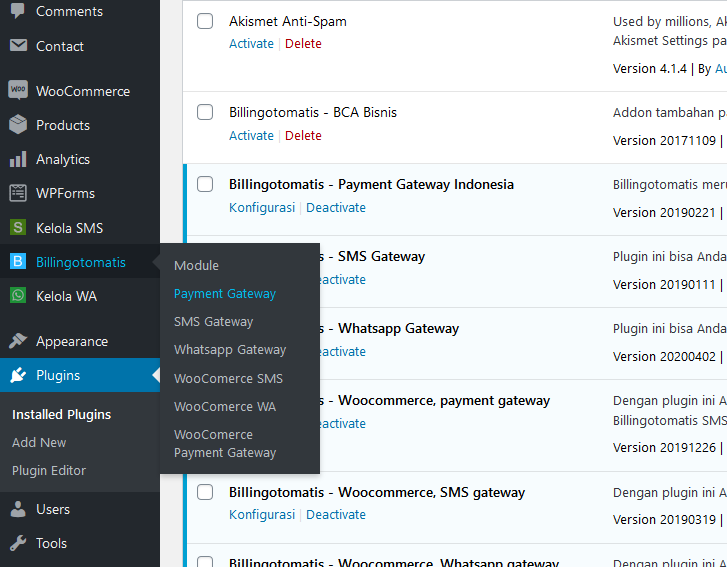Image resolution: width=727 pixels, height=567 pixels.
Task: Click the Appearance paintbrush icon
Action: pyautogui.click(x=18, y=341)
